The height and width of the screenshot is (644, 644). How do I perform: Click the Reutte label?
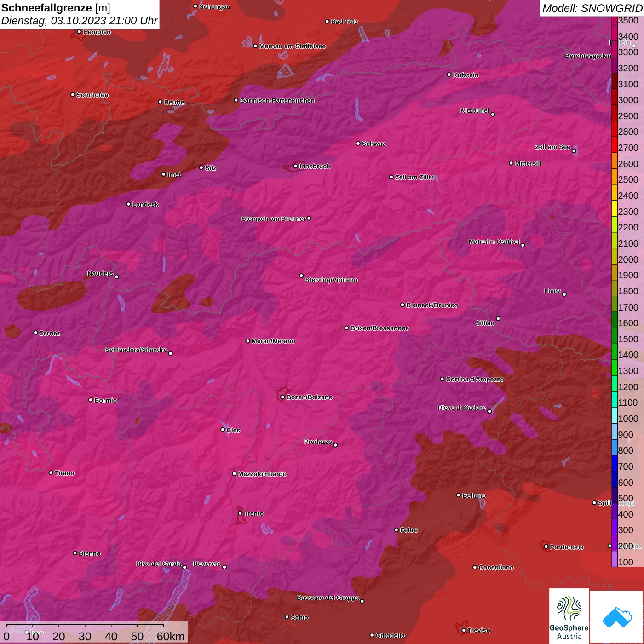(174, 102)
